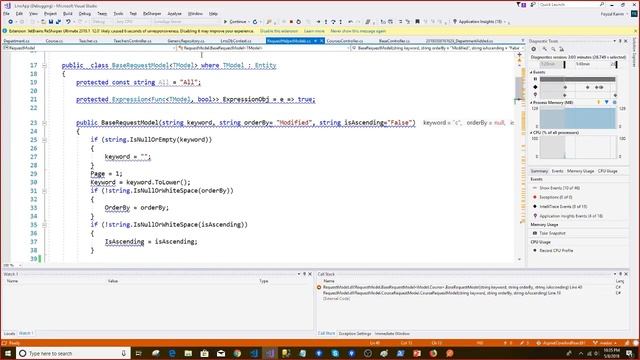640x360 pixels.
Task: Open the CoursesController.cs editor tab
Action: [x=344, y=41]
